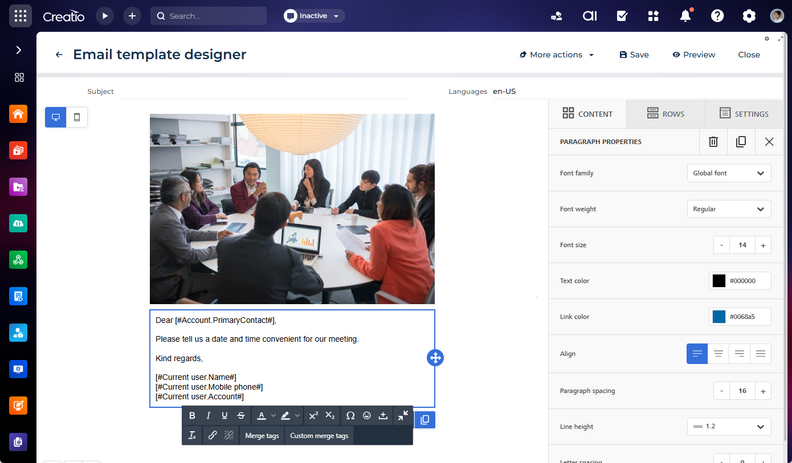Remove link with unlink icon
The width and height of the screenshot is (792, 463).
point(229,435)
